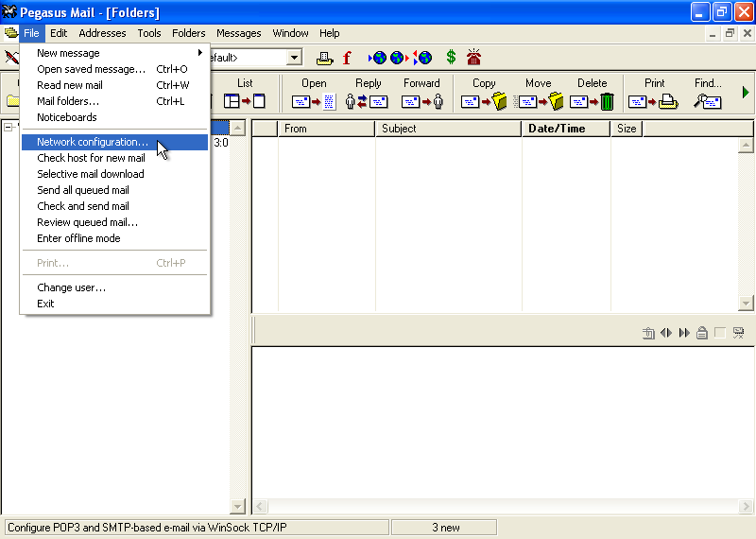Select Check and send mail
Viewport: 756px width, 539px height.
[x=114, y=206]
